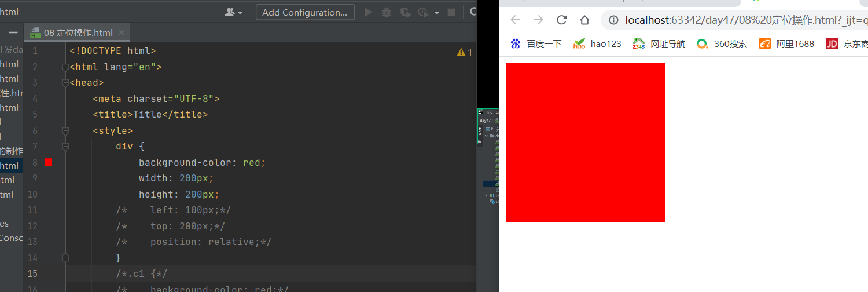Click the browser Forward arrow
The width and height of the screenshot is (868, 292).
point(538,20)
